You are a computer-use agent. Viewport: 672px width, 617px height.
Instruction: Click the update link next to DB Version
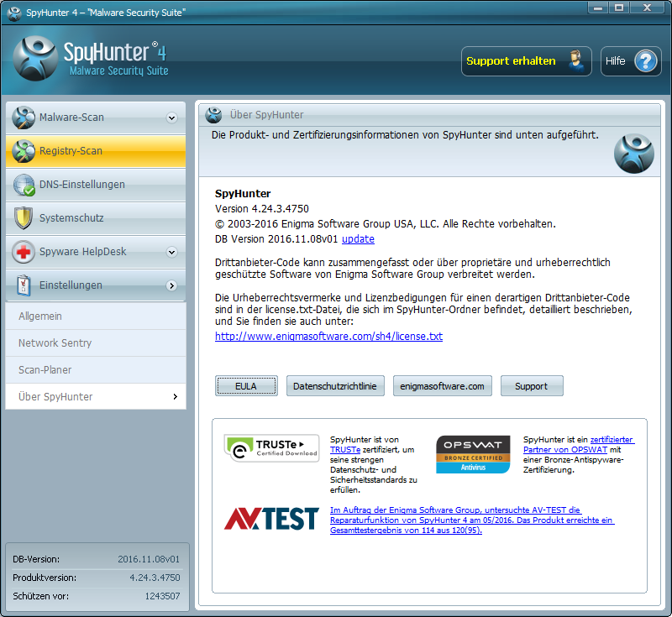358,239
